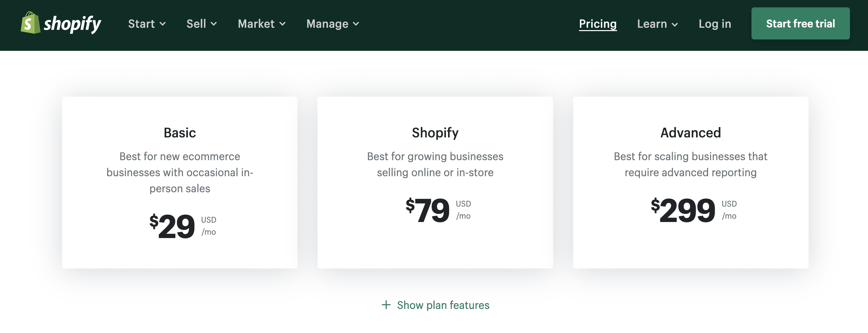
Task: Click the chevron arrow next to Sell
Action: [214, 24]
